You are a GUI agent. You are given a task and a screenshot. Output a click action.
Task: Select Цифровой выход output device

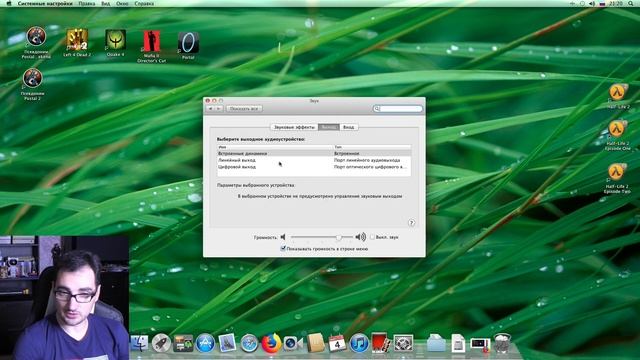coord(314,167)
